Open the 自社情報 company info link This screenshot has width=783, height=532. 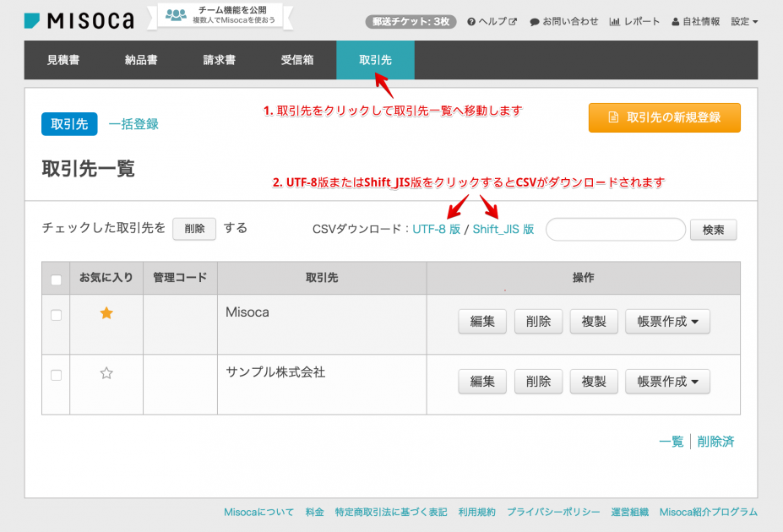click(x=696, y=21)
